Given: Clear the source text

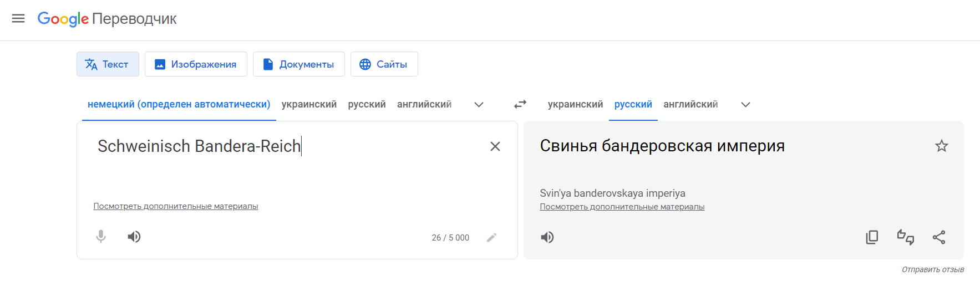Looking at the screenshot, I should (495, 146).
